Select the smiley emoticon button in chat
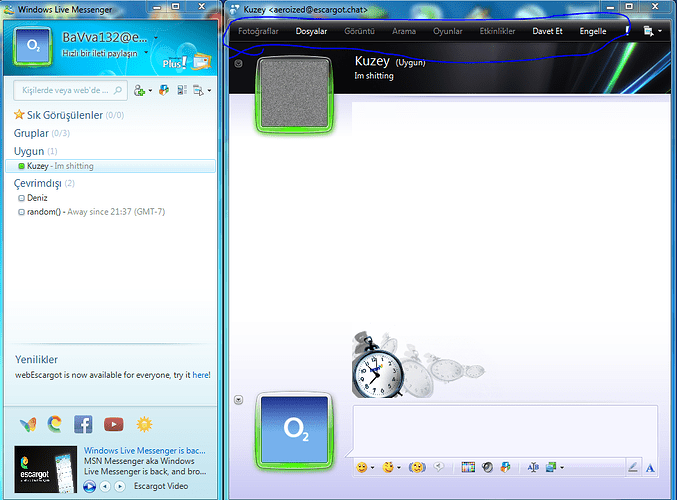The width and height of the screenshot is (677, 500). point(362,467)
